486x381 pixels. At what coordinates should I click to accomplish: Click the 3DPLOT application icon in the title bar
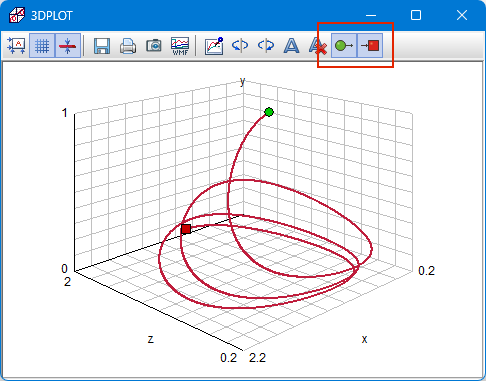click(x=17, y=15)
